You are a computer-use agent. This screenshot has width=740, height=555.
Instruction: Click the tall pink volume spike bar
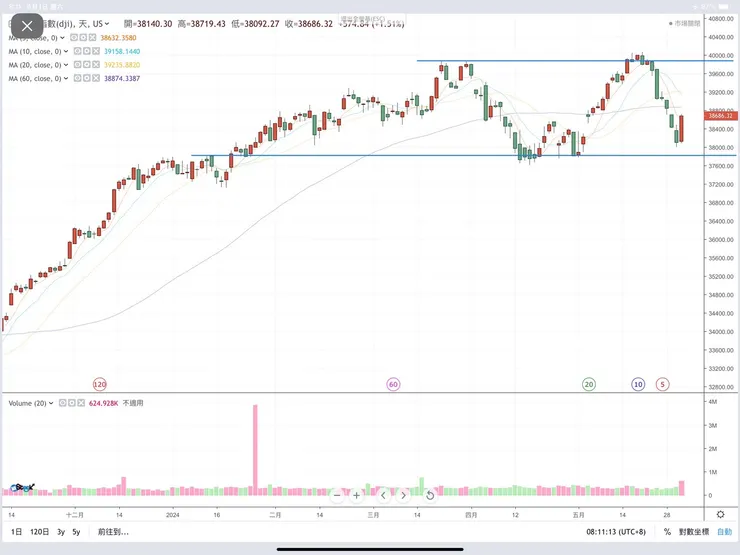[255, 449]
